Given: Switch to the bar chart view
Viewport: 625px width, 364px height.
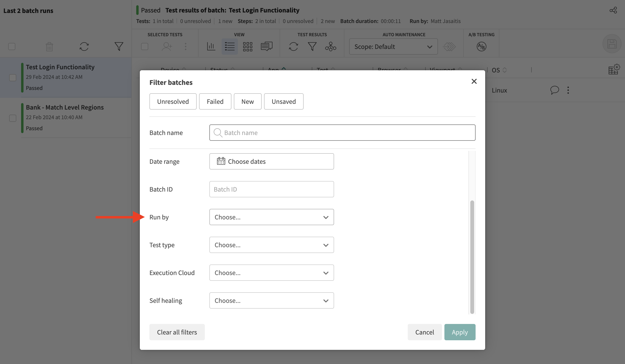Looking at the screenshot, I should click(x=211, y=47).
